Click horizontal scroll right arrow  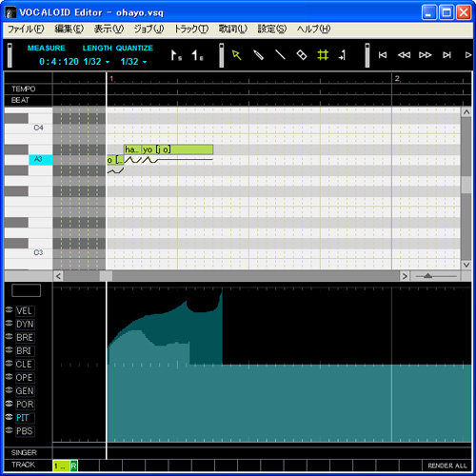pos(405,276)
